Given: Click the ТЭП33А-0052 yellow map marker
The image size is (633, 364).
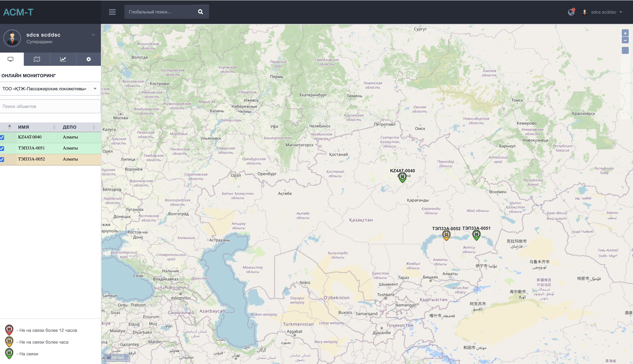Looking at the screenshot, I should 446,235.
